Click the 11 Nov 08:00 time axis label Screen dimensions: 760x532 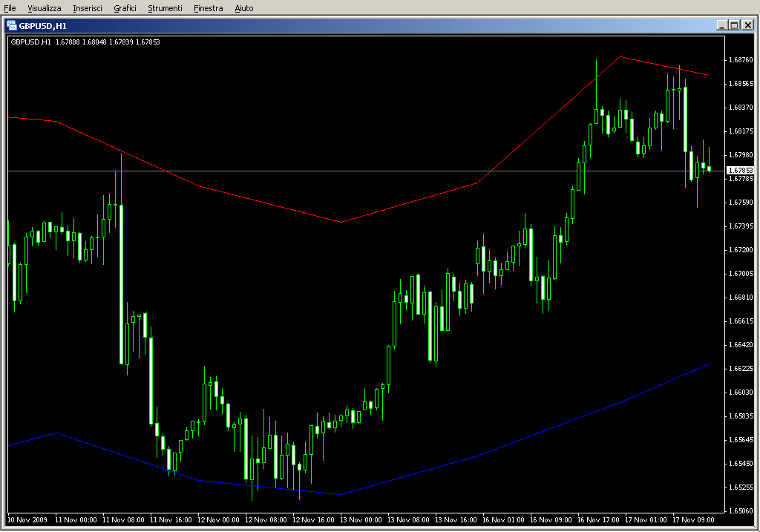[x=123, y=520]
